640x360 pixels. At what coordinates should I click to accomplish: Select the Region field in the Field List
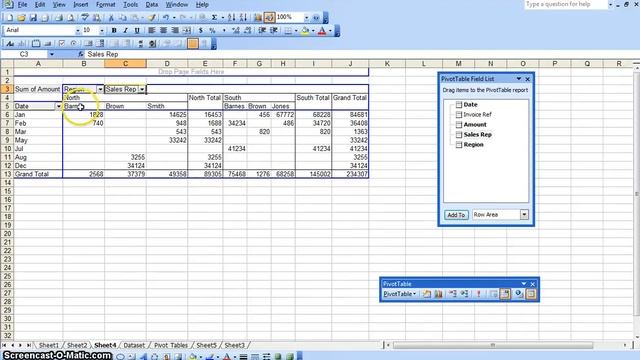pos(473,145)
